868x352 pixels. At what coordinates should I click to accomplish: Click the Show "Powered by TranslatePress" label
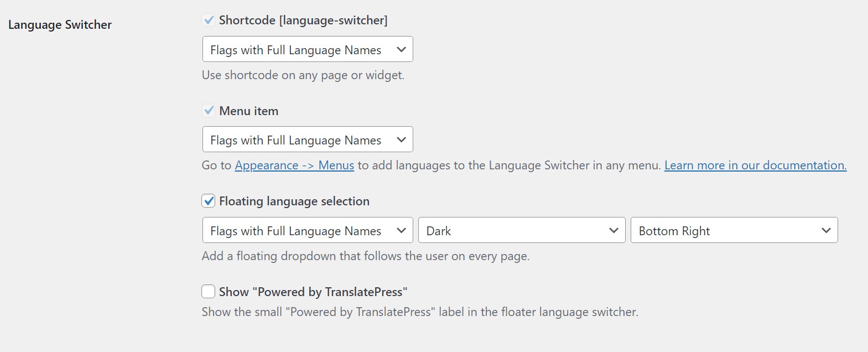[313, 292]
